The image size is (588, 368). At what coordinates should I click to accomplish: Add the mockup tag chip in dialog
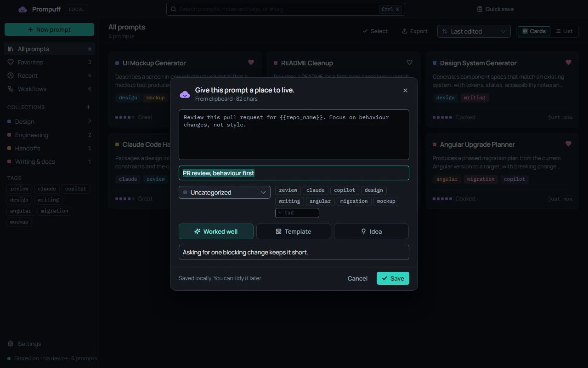click(x=386, y=201)
